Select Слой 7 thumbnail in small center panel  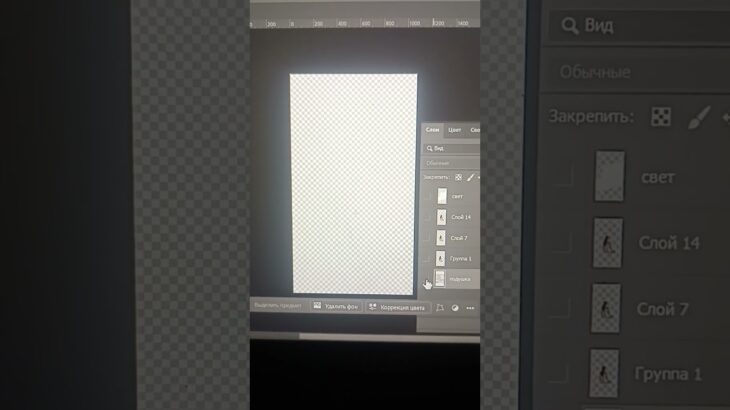(440, 238)
